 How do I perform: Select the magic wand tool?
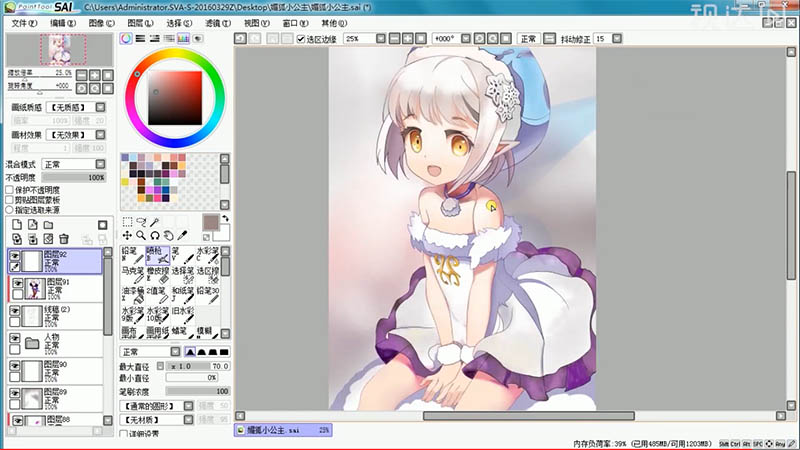point(155,221)
